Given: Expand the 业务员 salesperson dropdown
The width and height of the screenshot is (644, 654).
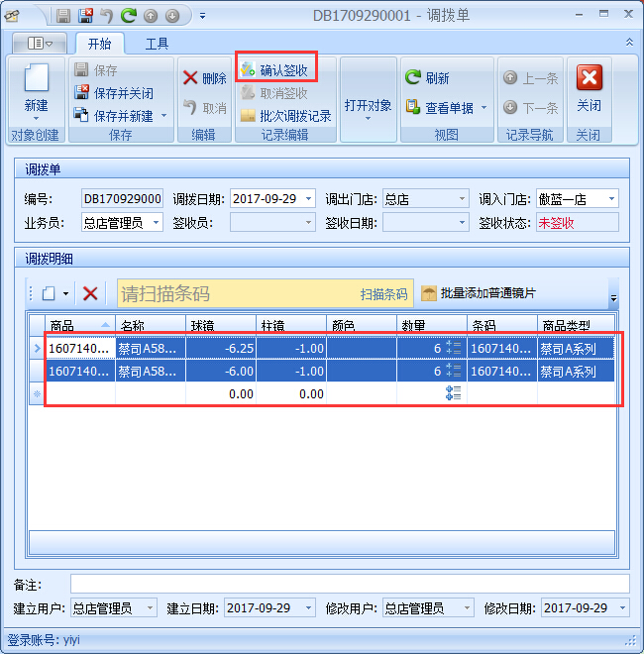Looking at the screenshot, I should 154,223.
